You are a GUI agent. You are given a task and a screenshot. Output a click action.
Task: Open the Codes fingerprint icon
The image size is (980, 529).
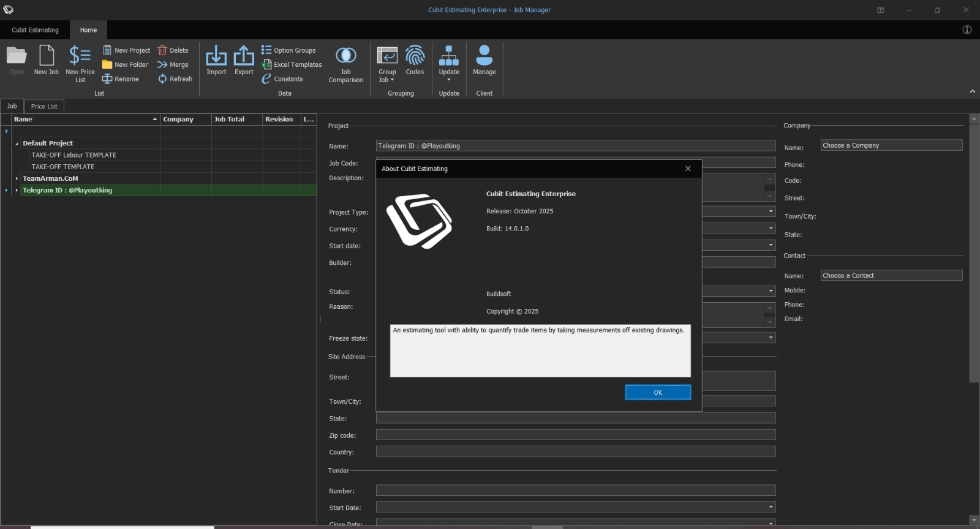[415, 56]
